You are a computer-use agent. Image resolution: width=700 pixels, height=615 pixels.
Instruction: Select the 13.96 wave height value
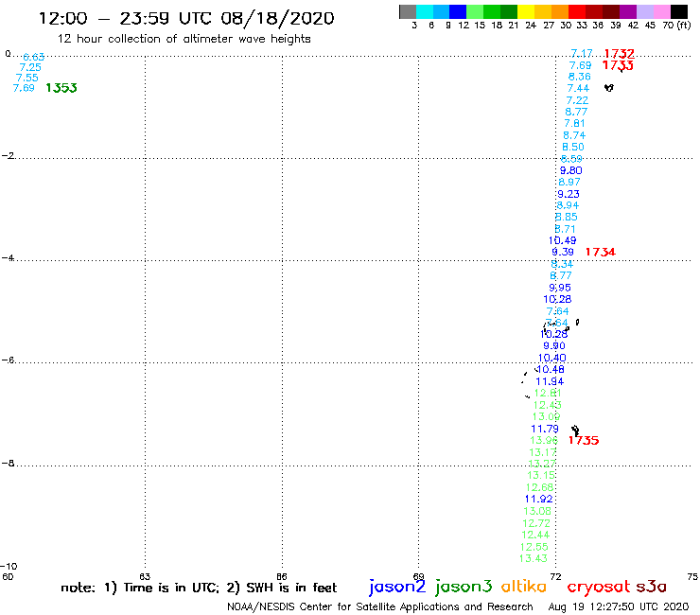click(x=544, y=440)
